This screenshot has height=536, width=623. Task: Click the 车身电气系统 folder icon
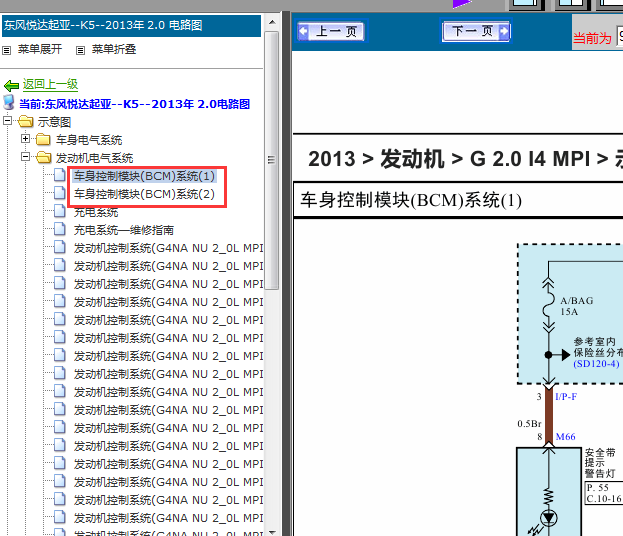coord(43,139)
